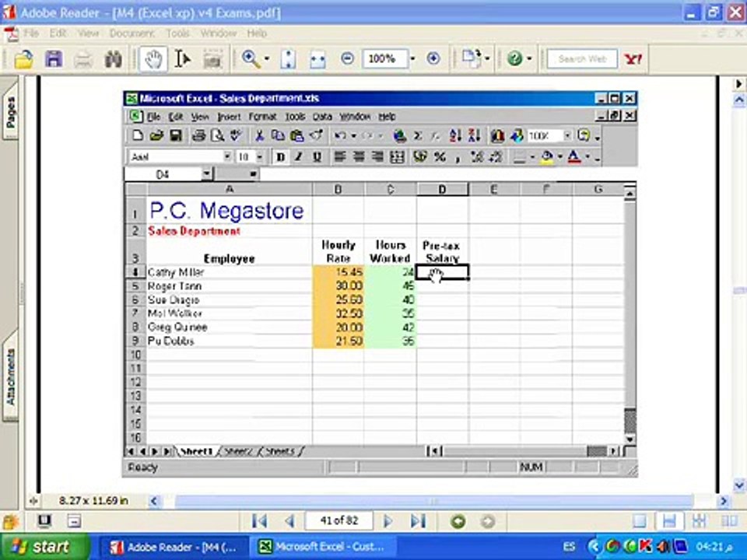Click the green Previous View button

coord(458,521)
